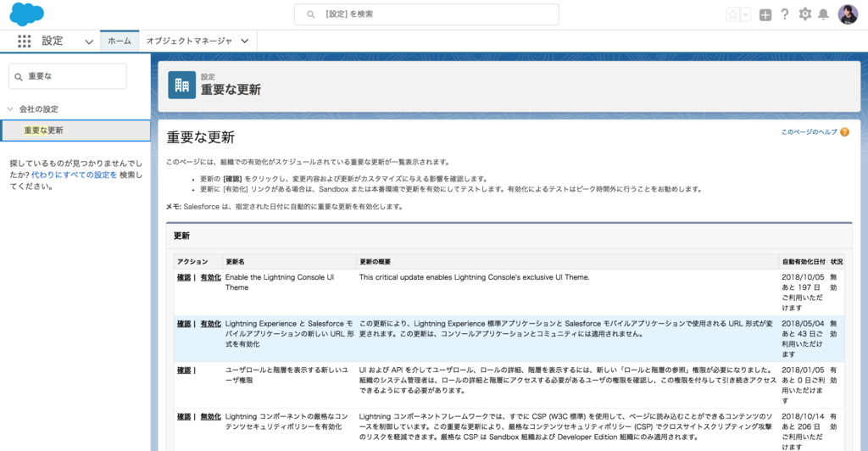Viewport: 868px width, 451px height.
Task: Open the setup gear icon
Action: (805, 14)
